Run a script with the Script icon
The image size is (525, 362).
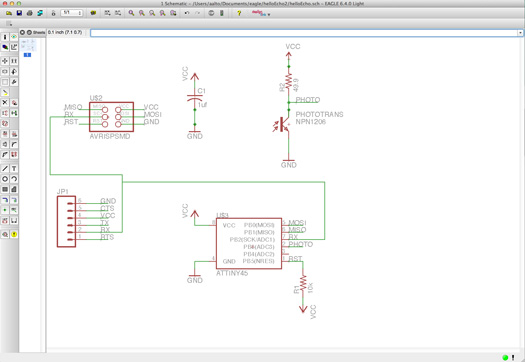pos(107,13)
